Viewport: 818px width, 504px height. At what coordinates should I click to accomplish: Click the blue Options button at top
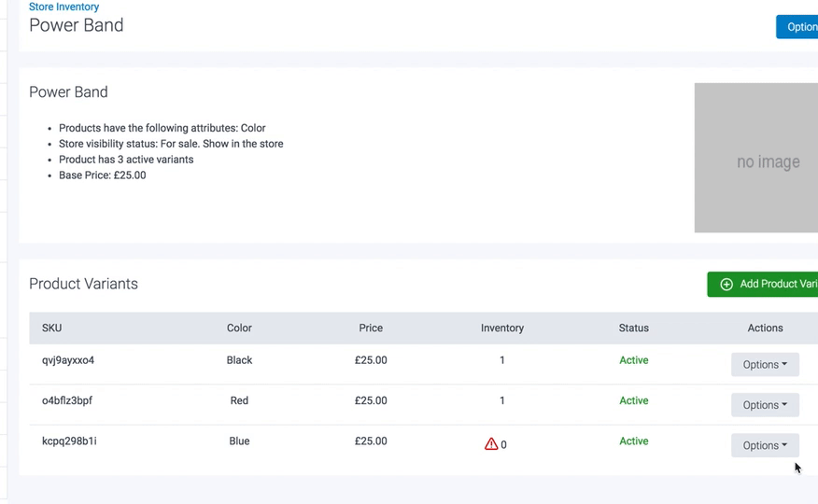click(x=798, y=27)
